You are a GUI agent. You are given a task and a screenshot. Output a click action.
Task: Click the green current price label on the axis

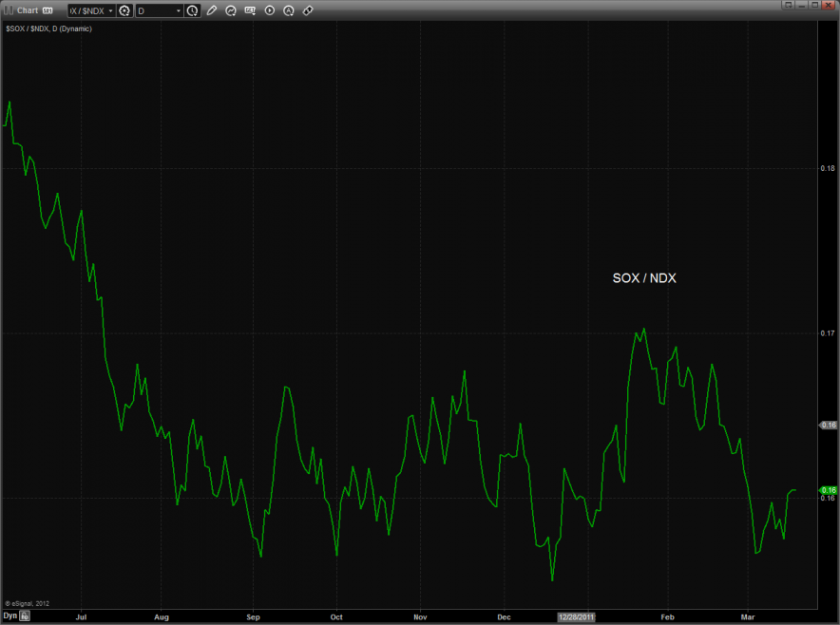[x=828, y=490]
